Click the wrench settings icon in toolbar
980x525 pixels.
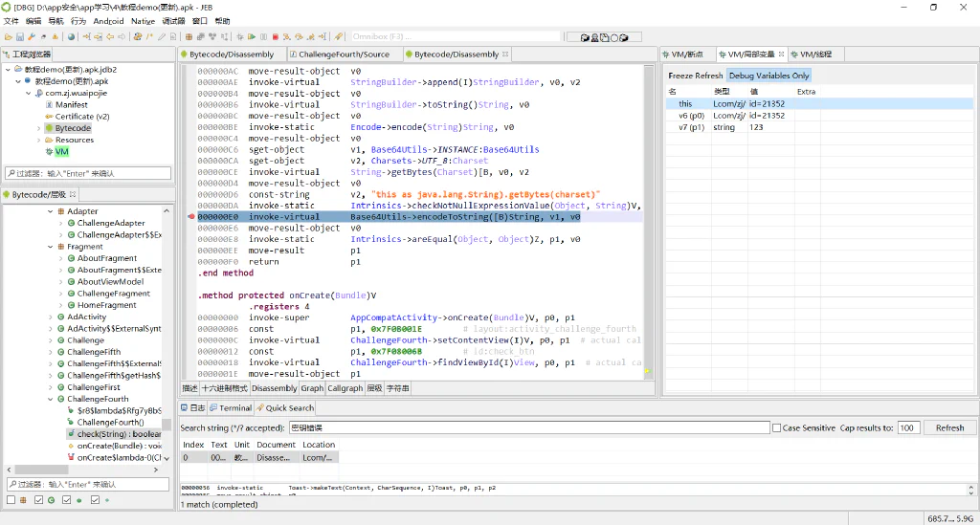point(32,37)
